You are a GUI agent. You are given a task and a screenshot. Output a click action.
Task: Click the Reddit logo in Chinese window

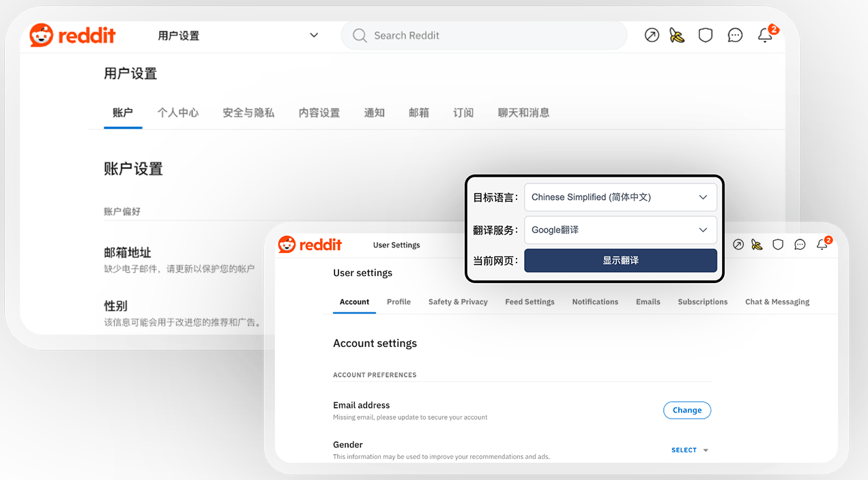point(72,35)
